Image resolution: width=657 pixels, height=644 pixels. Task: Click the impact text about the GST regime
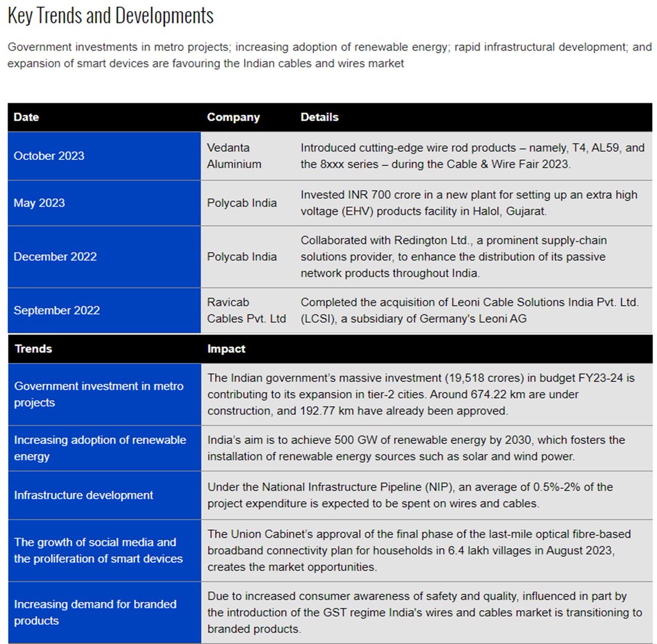click(x=425, y=613)
